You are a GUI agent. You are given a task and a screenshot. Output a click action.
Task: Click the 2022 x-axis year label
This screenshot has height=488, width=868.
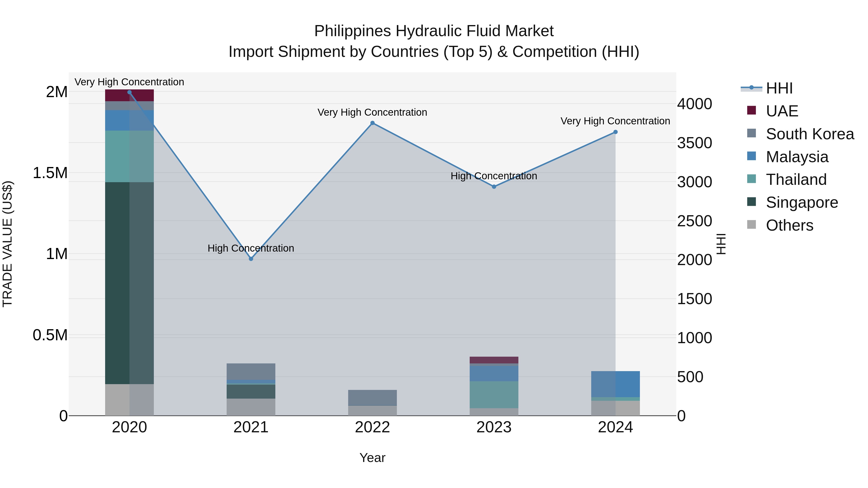point(372,427)
